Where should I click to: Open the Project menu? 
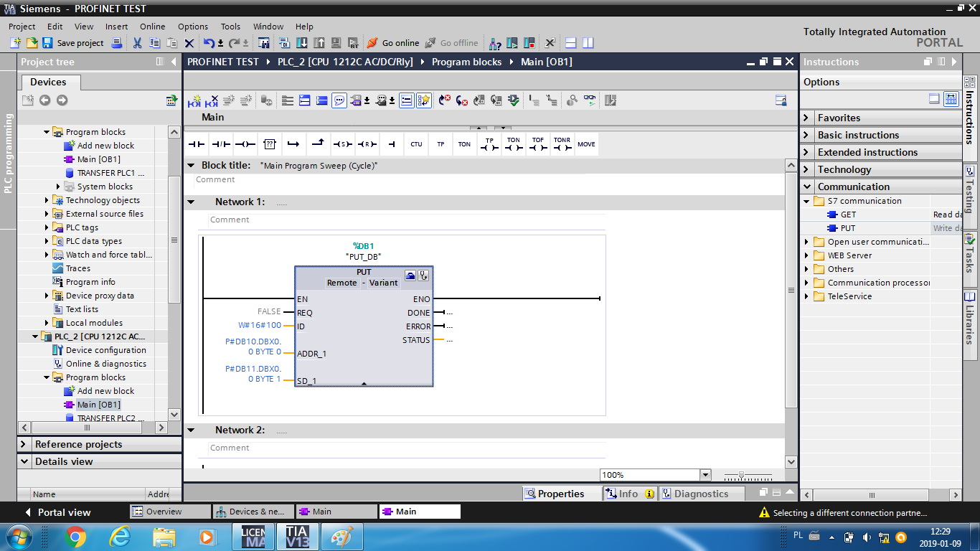22,27
